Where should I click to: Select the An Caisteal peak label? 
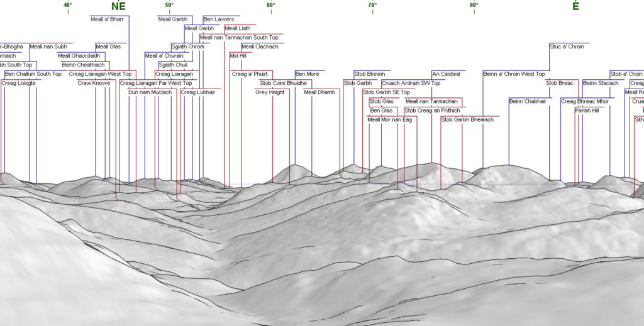coord(446,74)
